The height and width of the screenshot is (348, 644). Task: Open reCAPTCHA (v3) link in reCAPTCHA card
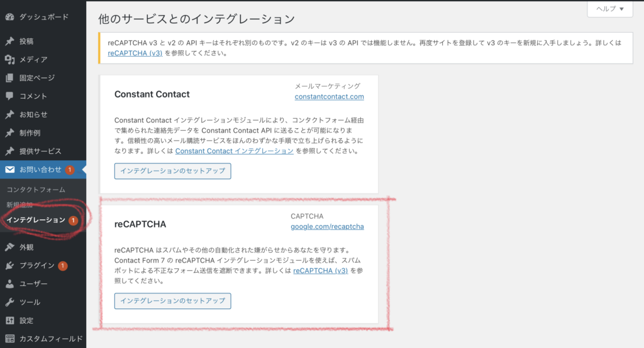tap(320, 271)
